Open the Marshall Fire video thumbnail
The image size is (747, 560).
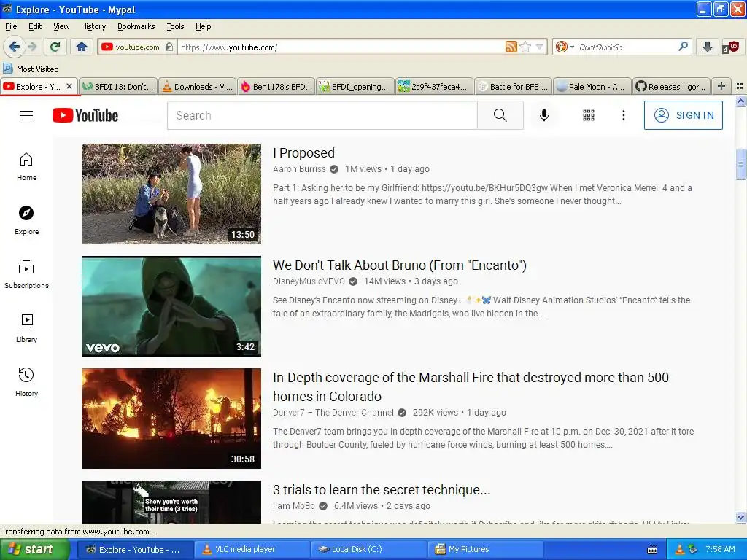point(171,419)
